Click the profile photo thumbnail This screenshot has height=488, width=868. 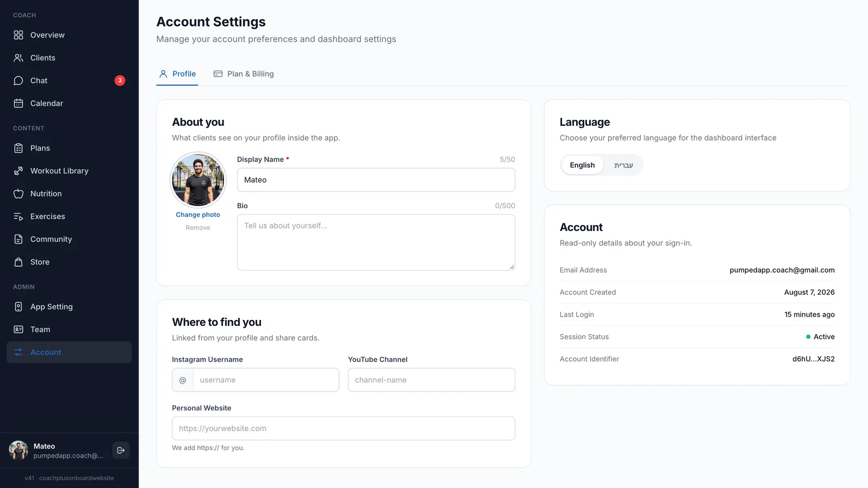(x=198, y=180)
